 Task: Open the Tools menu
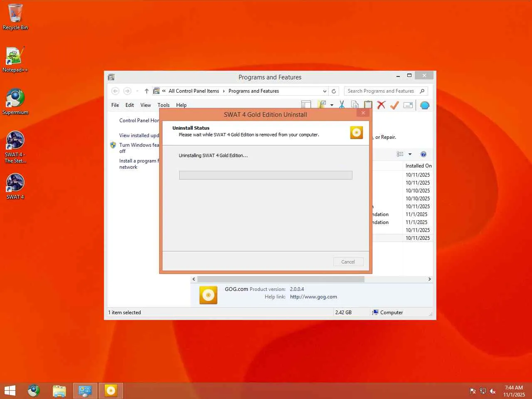[163, 105]
